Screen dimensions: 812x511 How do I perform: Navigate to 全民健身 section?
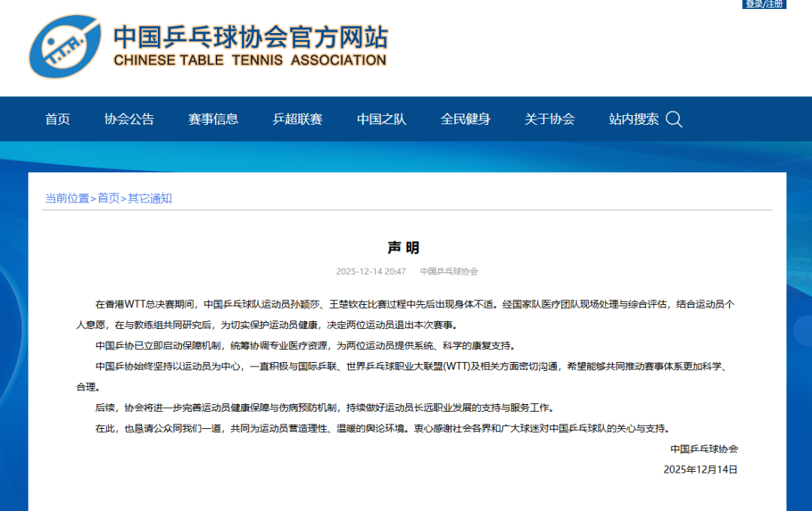pyautogui.click(x=465, y=119)
